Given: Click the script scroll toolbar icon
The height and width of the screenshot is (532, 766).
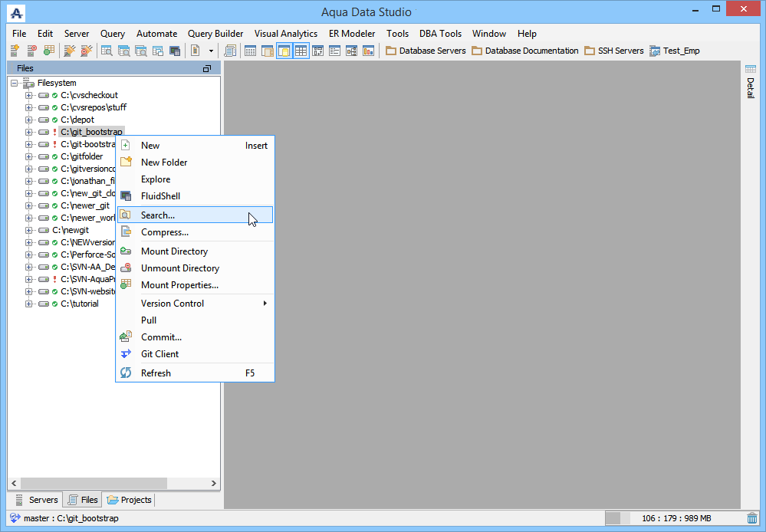Looking at the screenshot, I should [230, 51].
